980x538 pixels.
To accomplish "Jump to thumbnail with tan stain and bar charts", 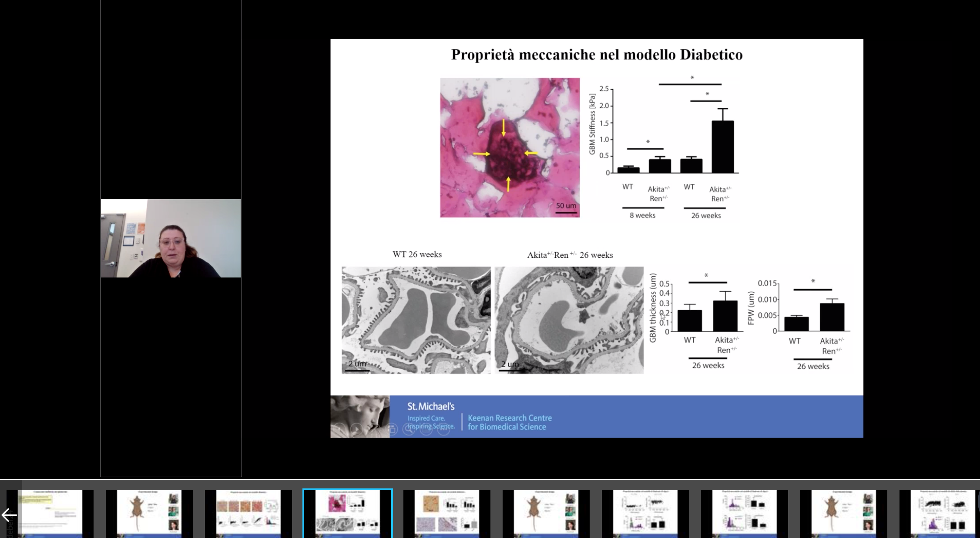I will click(x=447, y=513).
